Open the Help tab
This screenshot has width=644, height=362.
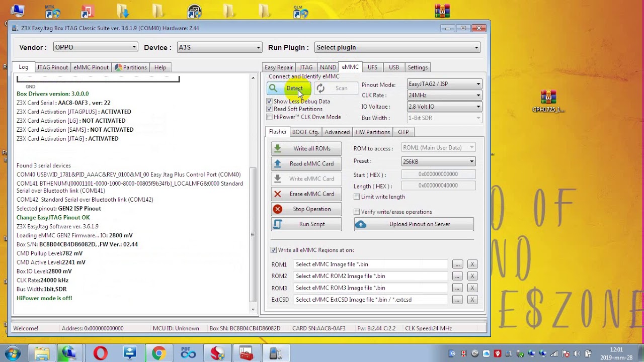click(x=160, y=67)
